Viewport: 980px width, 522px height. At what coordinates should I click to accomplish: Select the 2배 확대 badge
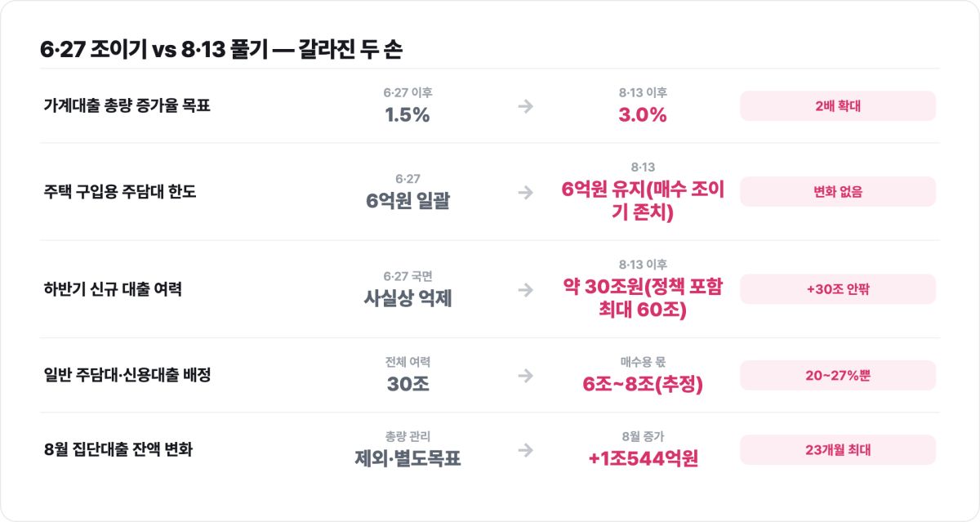point(838,106)
